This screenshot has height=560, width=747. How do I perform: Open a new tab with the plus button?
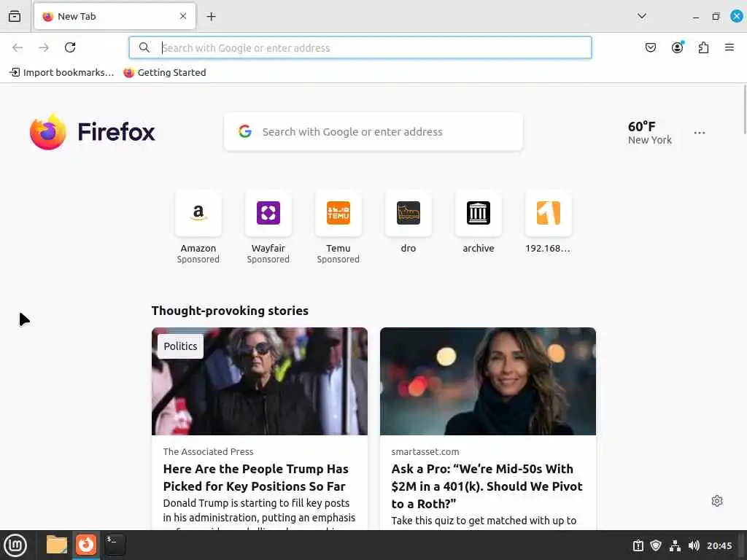click(x=211, y=17)
